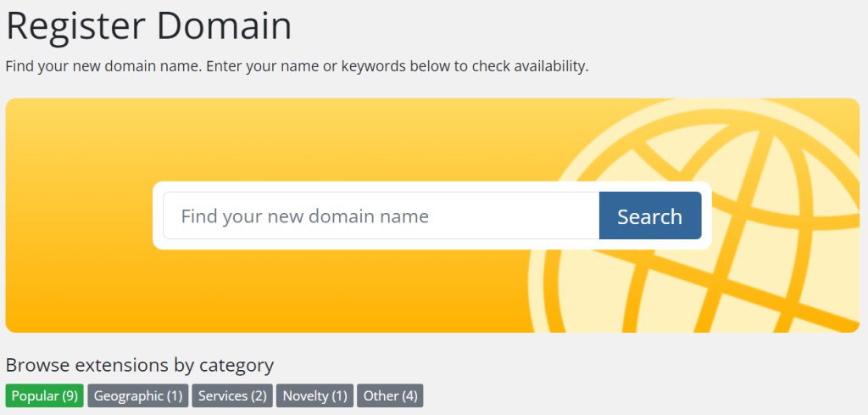Toggle the grey Novelty filter pill
The height and width of the screenshot is (415, 868).
pos(315,395)
